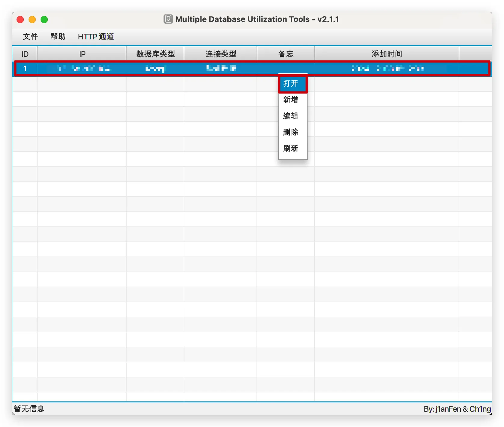Click the ID column header
The image size is (504, 427).
point(25,54)
